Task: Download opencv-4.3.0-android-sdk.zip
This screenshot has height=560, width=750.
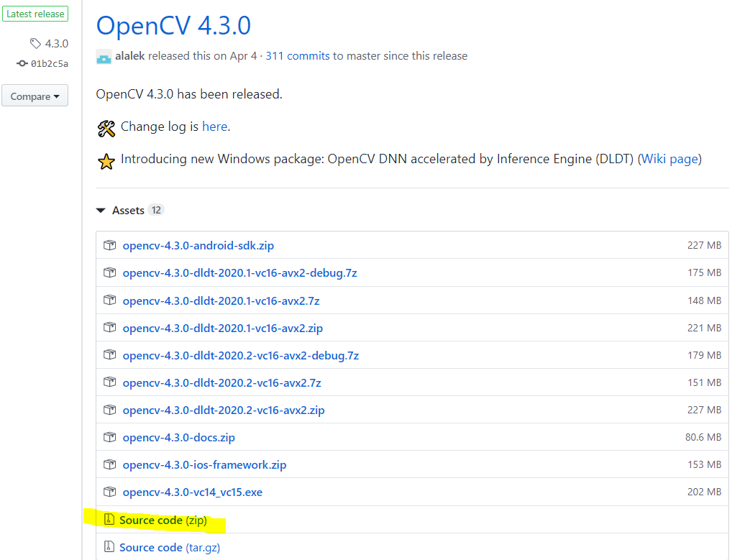Action: pyautogui.click(x=198, y=245)
